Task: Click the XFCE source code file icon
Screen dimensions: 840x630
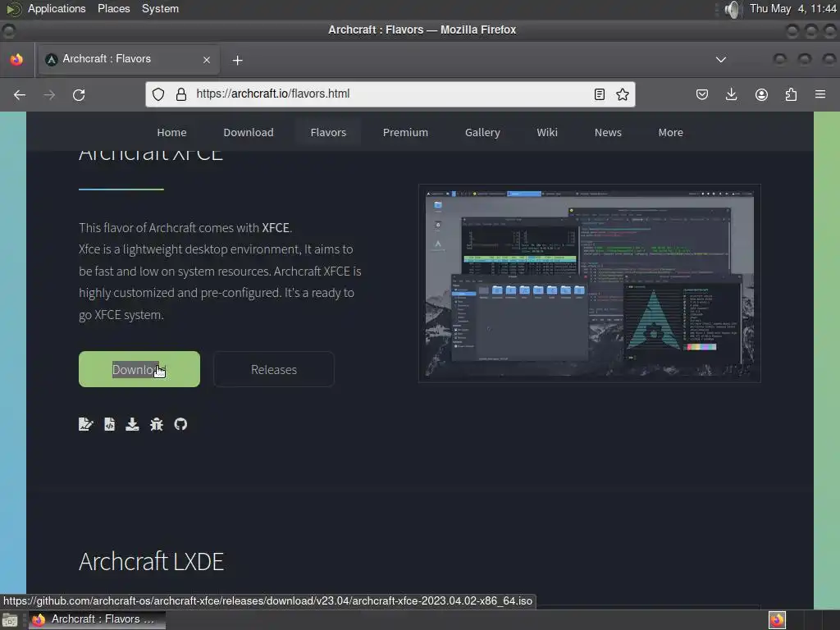Action: point(109,424)
